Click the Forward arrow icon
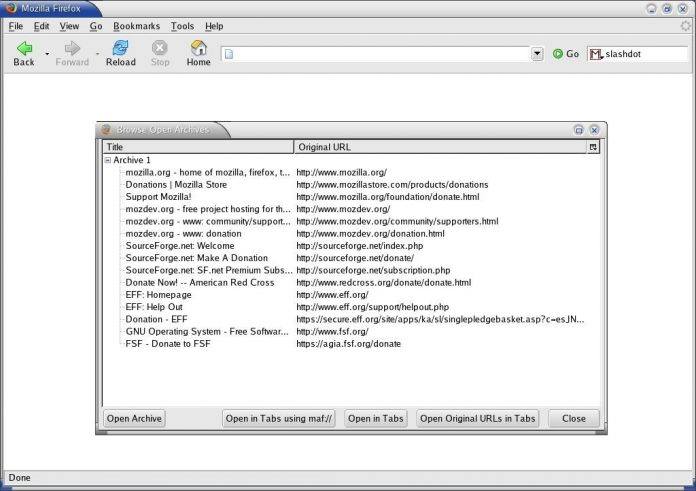 coord(72,48)
